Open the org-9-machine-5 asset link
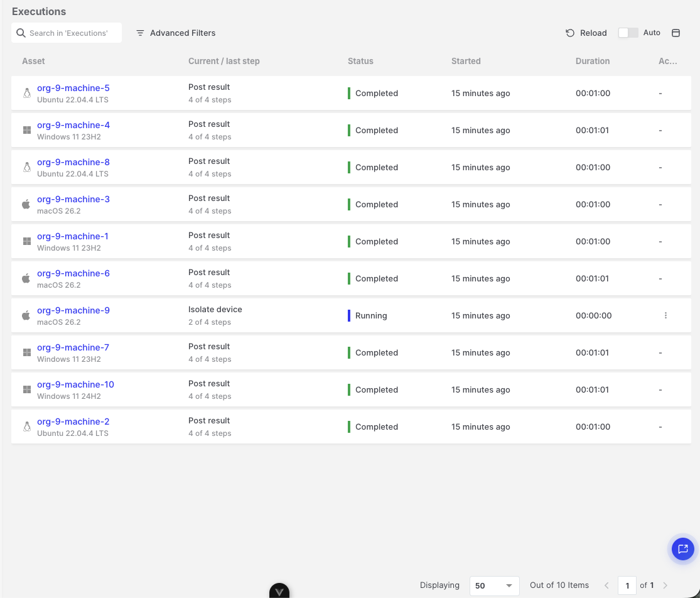700x598 pixels. click(73, 88)
